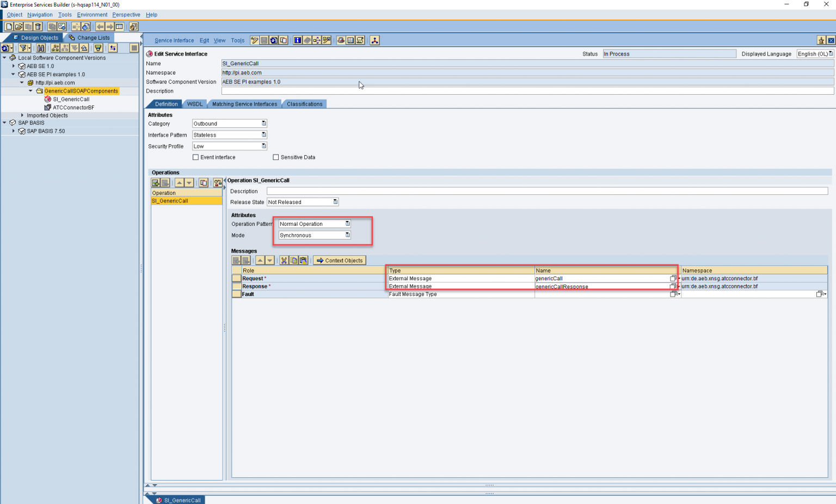
Task: Open the Category dropdown showing Outbound
Action: coord(263,124)
